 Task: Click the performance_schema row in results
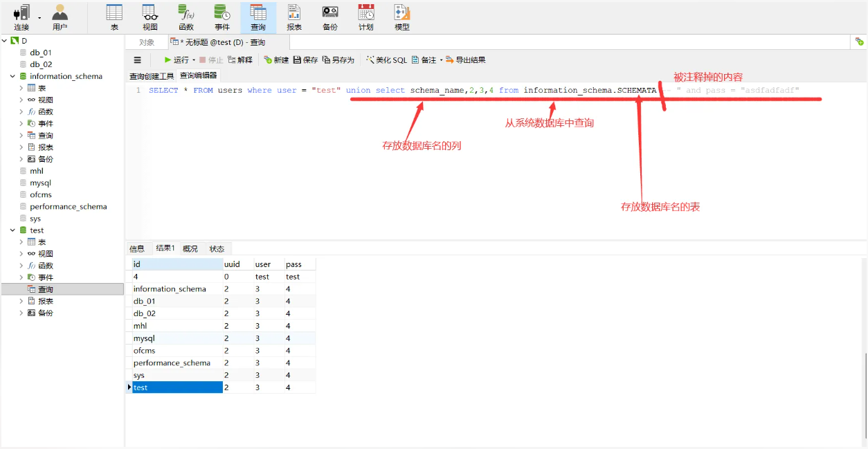click(172, 363)
